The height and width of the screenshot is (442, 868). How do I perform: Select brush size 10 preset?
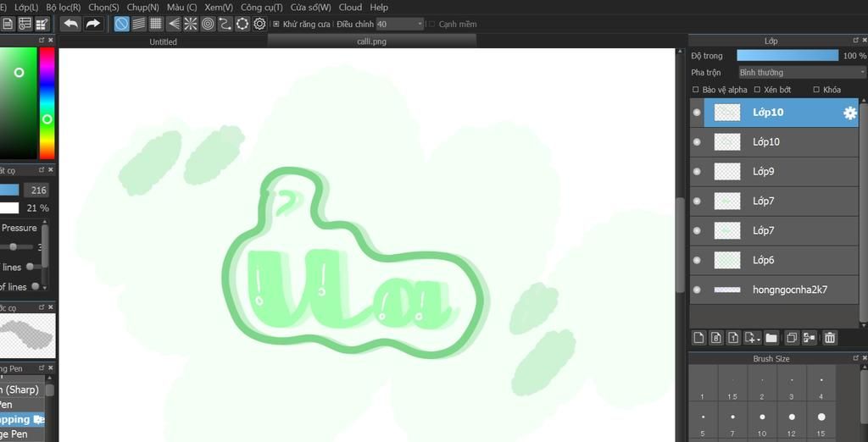point(762,422)
